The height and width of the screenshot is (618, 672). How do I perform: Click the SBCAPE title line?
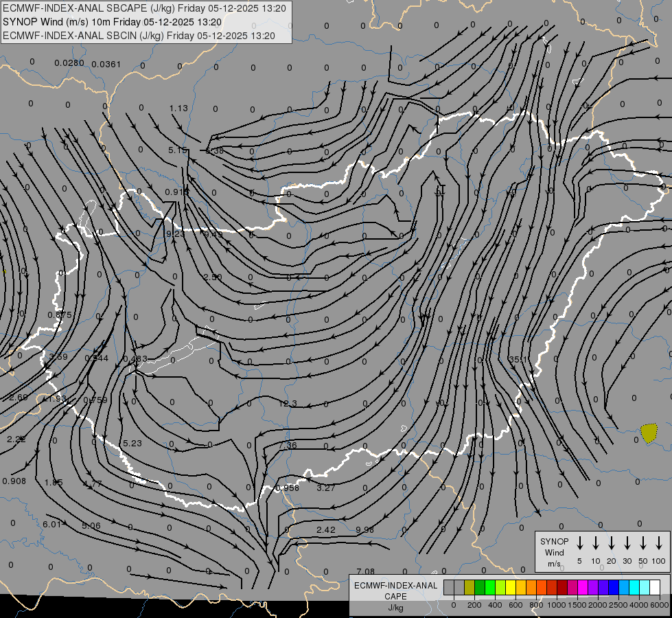click(144, 8)
